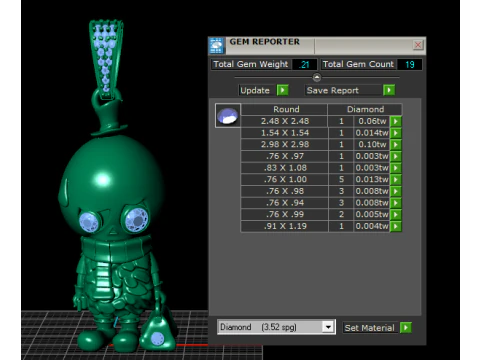Click the 0.10tw weight cell
The height and width of the screenshot is (360, 480).
[x=372, y=145]
